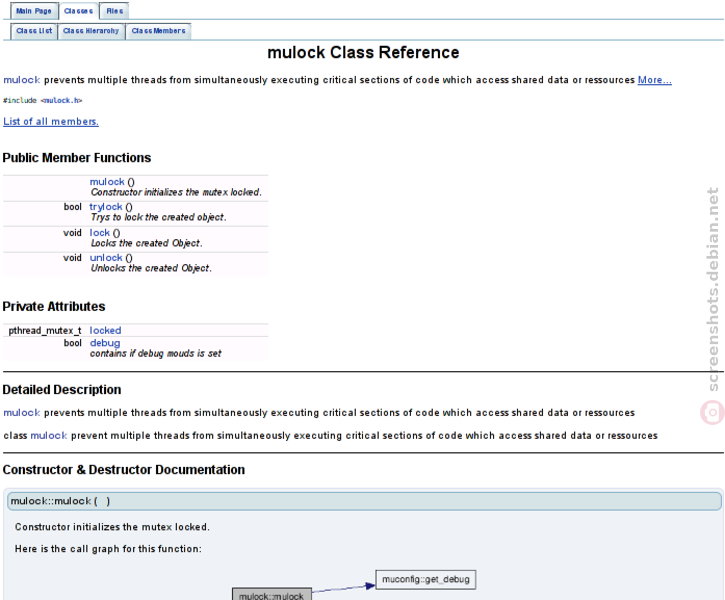Viewport: 725px width, 600px height.
Task: Open the debug attribute link
Action: pos(105,343)
